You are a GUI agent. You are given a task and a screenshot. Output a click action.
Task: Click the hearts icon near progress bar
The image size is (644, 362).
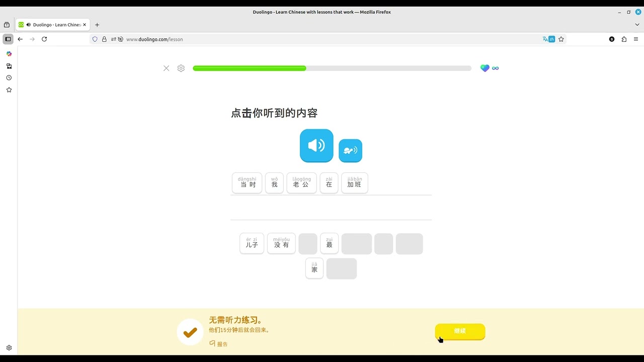pos(485,68)
